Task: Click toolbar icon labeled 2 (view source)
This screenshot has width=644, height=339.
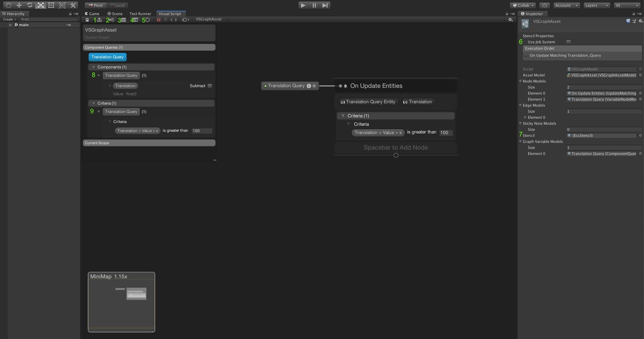Action: pyautogui.click(x=111, y=19)
